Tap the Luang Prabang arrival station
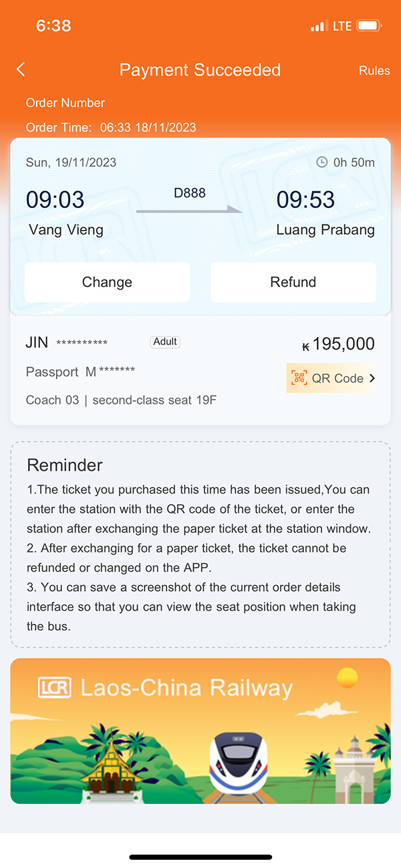The width and height of the screenshot is (401, 868). (x=325, y=230)
